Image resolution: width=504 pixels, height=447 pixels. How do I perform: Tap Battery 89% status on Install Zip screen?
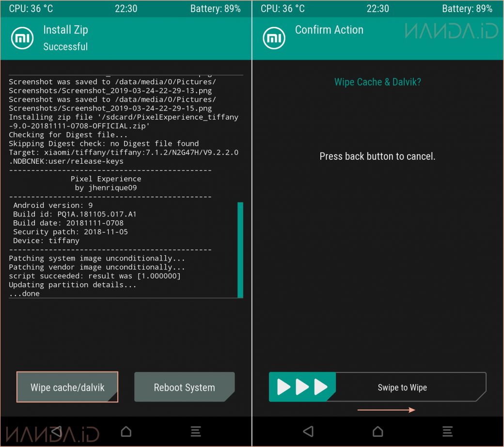click(x=215, y=9)
